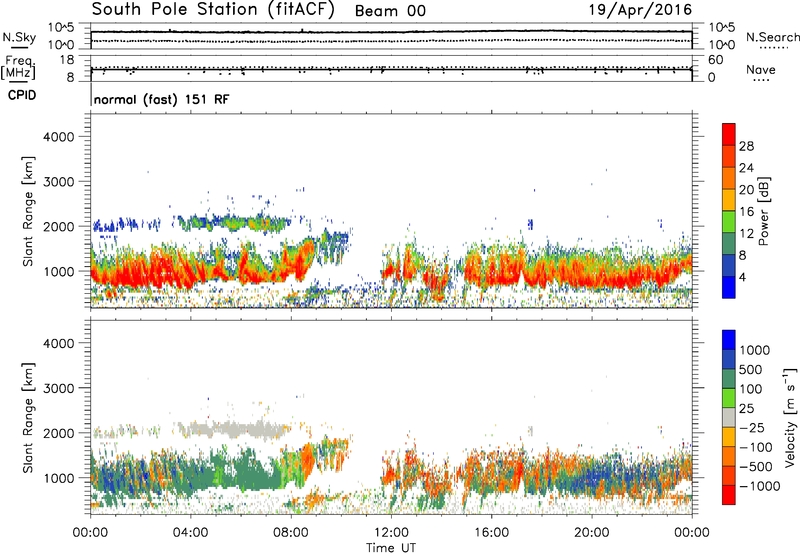Click the "Power [dB]" colorbar title
The height and width of the screenshot is (554, 800).
click(763, 211)
